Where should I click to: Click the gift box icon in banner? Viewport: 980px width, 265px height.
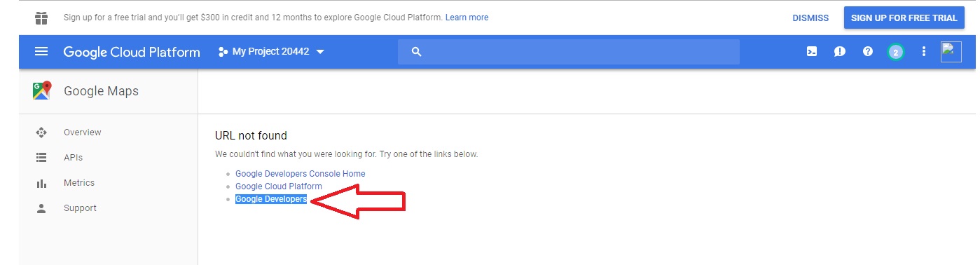coord(41,18)
